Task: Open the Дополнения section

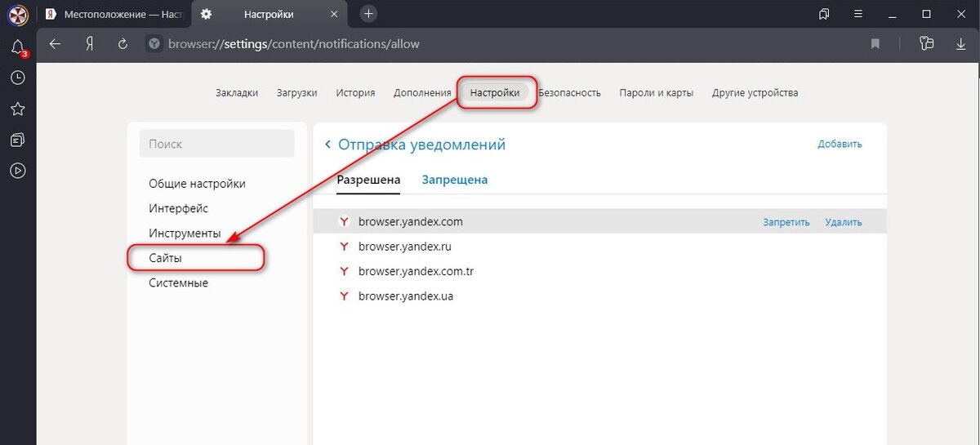Action: 422,92
